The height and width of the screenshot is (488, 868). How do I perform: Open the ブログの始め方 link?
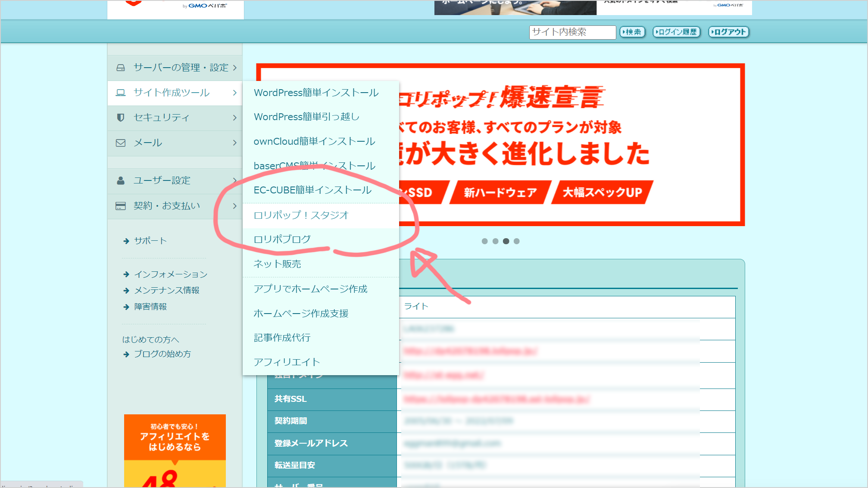tap(162, 354)
